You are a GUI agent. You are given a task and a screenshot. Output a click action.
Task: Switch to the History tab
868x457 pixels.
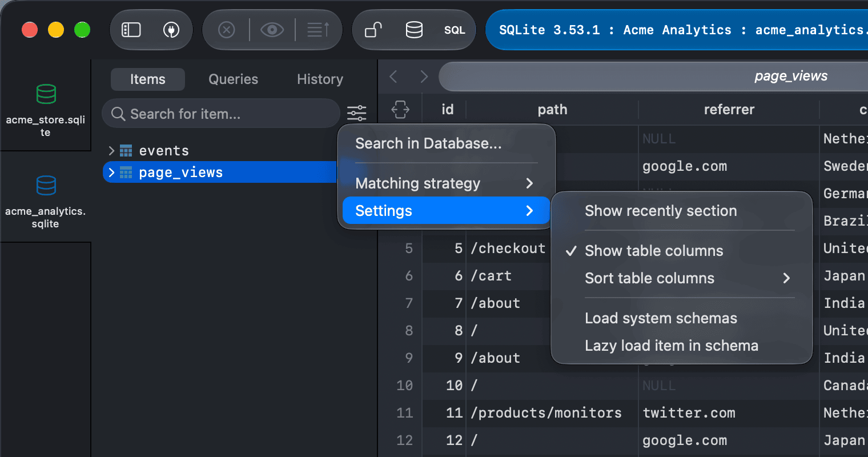point(320,79)
